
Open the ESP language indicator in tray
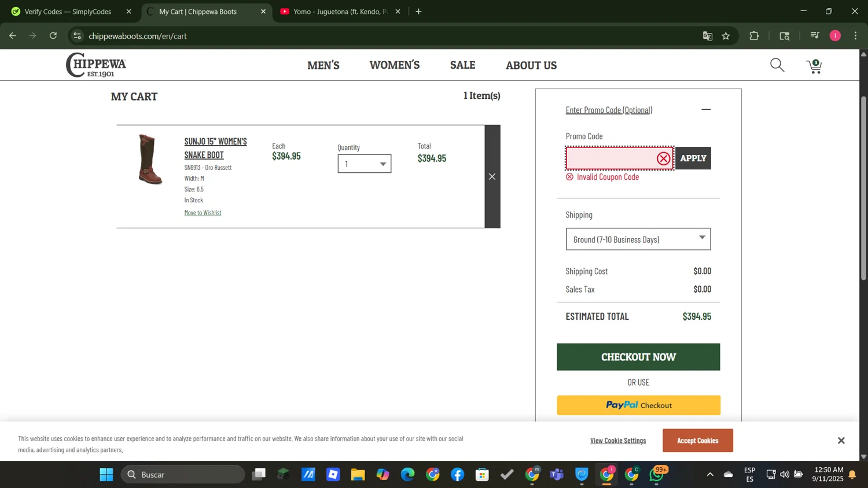point(749,475)
